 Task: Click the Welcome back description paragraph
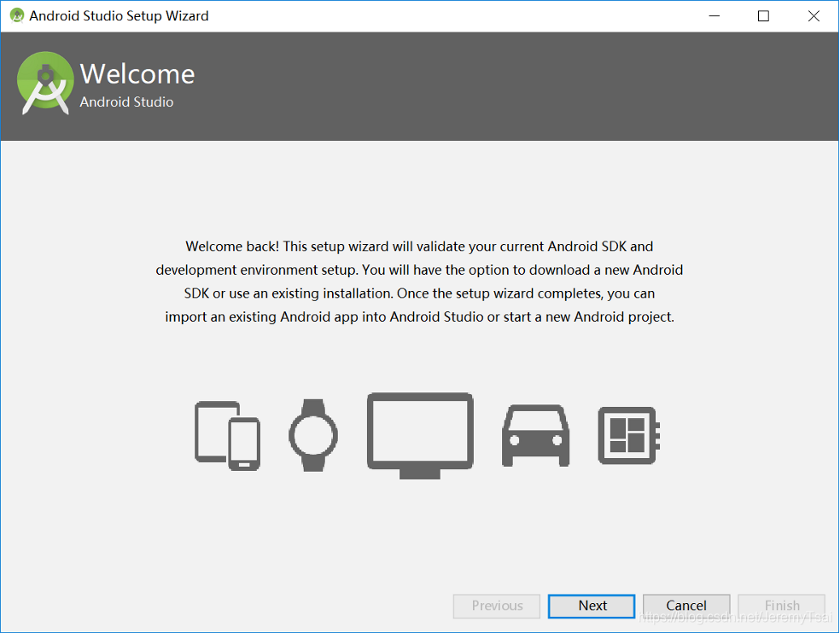419,282
